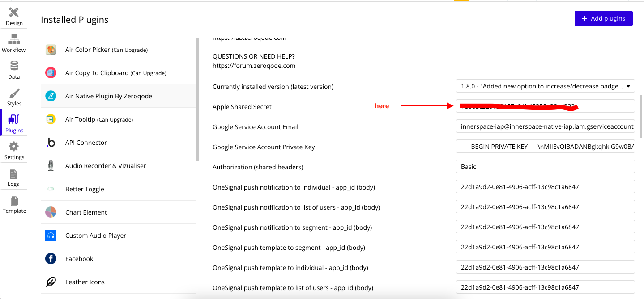Expand the installed version dropdown
The width and height of the screenshot is (644, 299).
(x=545, y=86)
